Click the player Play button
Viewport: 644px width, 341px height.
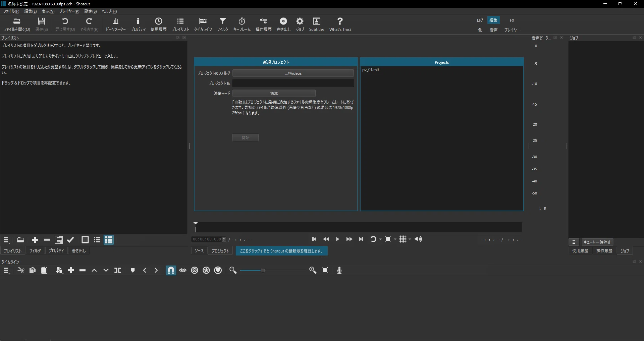(x=337, y=239)
